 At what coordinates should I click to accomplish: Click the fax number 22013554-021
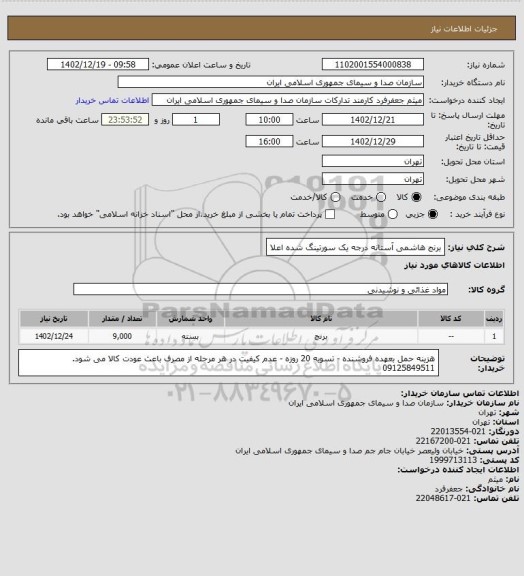(458, 431)
